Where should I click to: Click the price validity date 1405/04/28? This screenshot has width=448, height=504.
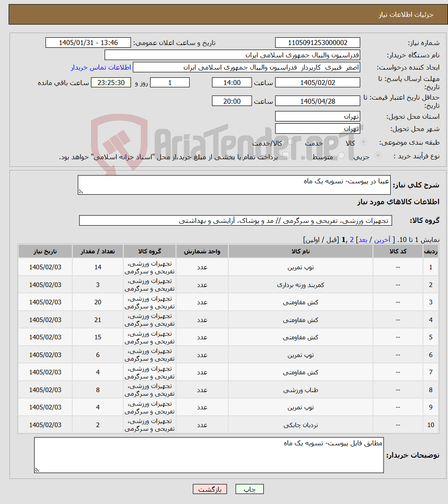[317, 101]
